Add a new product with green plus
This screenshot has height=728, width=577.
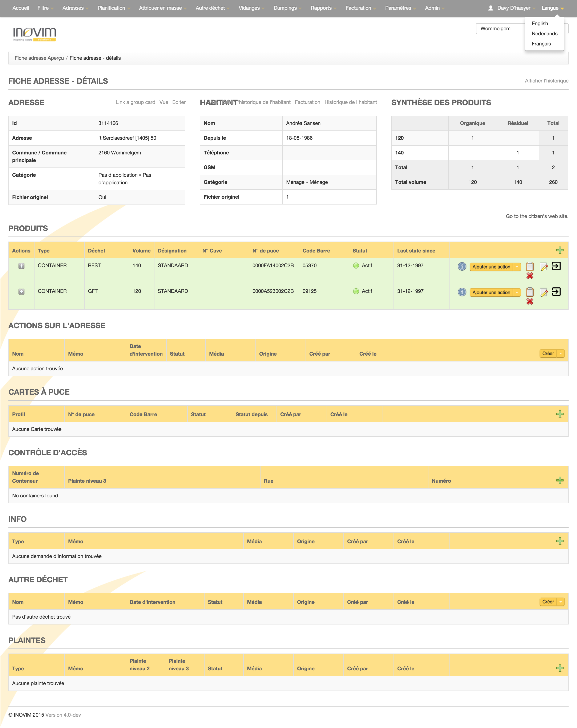point(560,250)
